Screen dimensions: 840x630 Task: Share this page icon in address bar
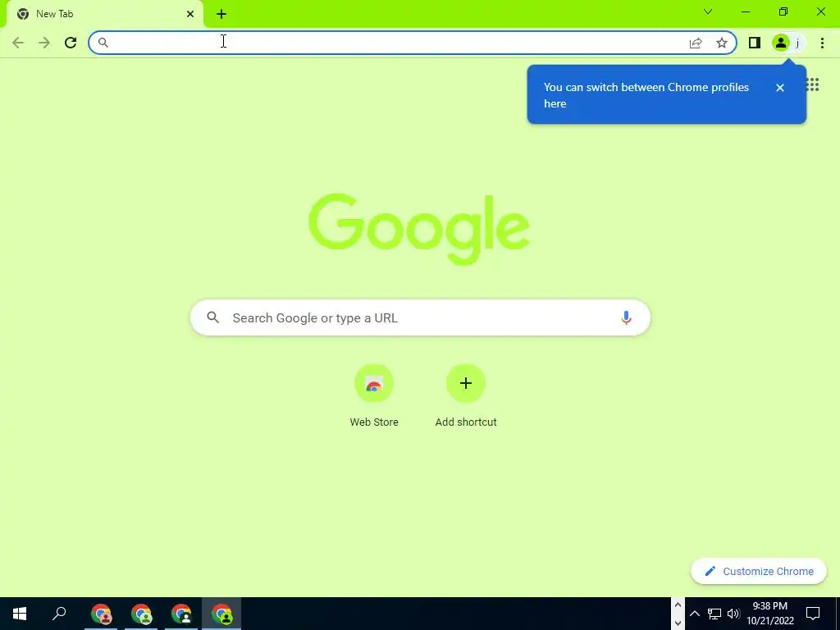tap(696, 43)
